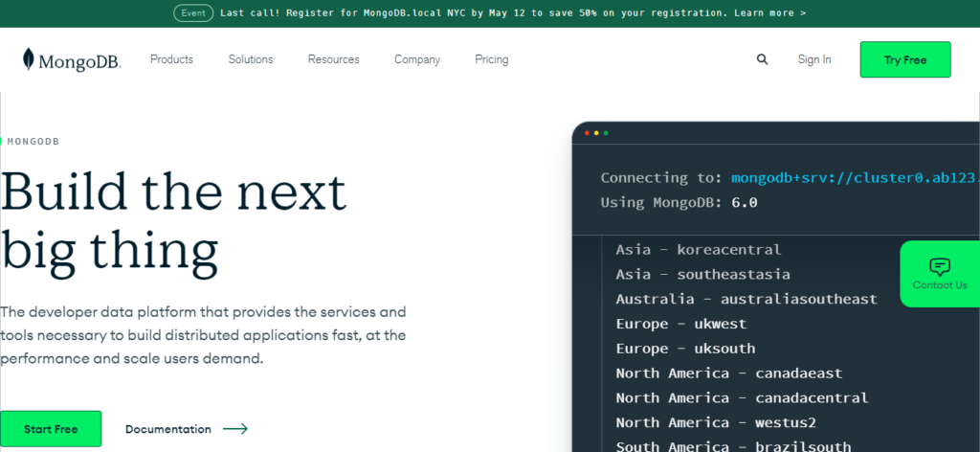980x452 pixels.
Task: Click Learn more in the event banner
Action: [x=770, y=13]
